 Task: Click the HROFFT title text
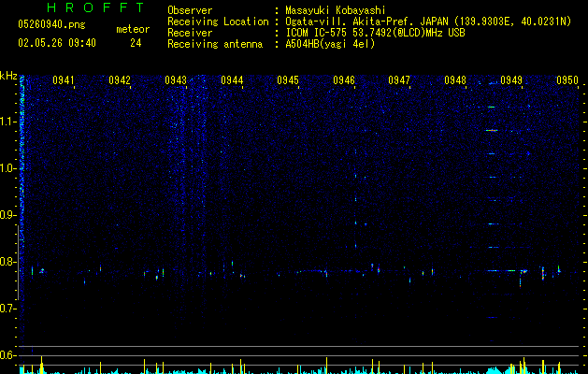click(x=95, y=7)
